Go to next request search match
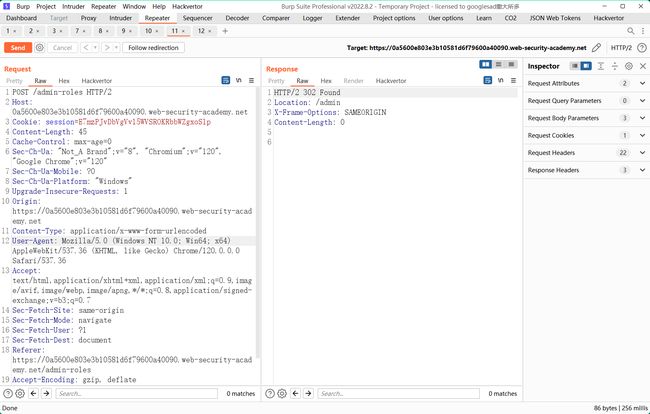Screen dimensions: 650x414 tap(46, 393)
